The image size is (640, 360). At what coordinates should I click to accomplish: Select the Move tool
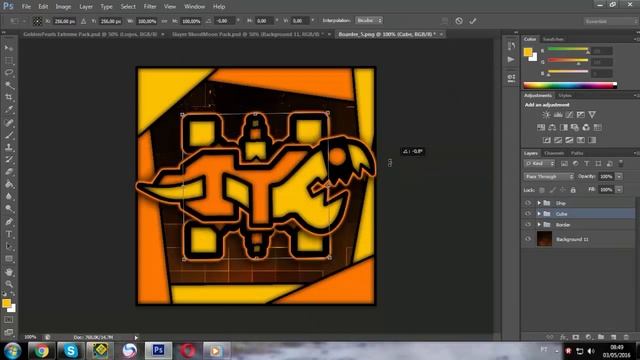pyautogui.click(x=9, y=48)
